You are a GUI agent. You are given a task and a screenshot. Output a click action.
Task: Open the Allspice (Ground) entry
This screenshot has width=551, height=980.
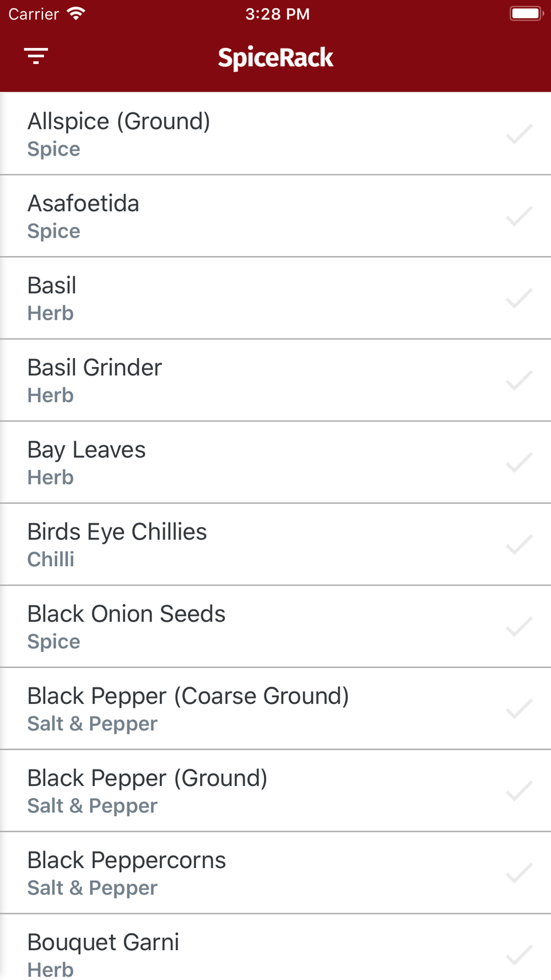[275, 134]
